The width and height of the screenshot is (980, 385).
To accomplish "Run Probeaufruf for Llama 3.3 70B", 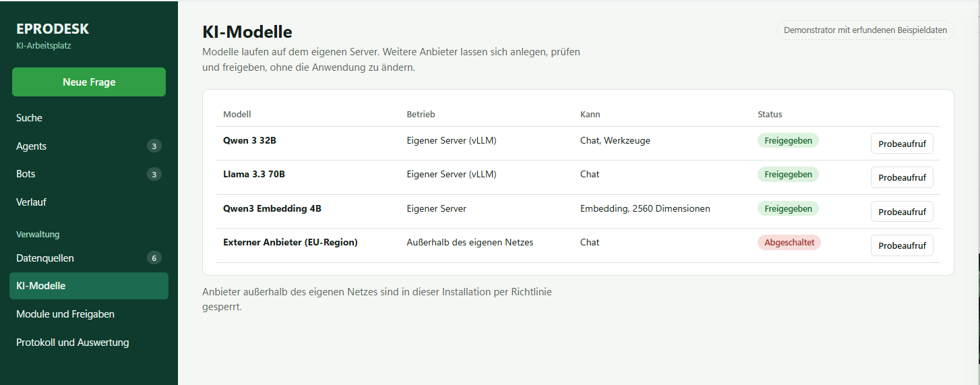I will click(902, 177).
